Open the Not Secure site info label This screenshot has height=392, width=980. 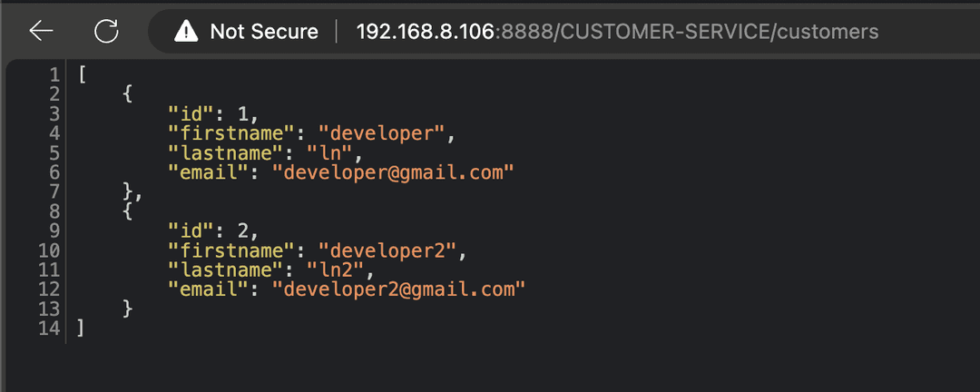(263, 32)
